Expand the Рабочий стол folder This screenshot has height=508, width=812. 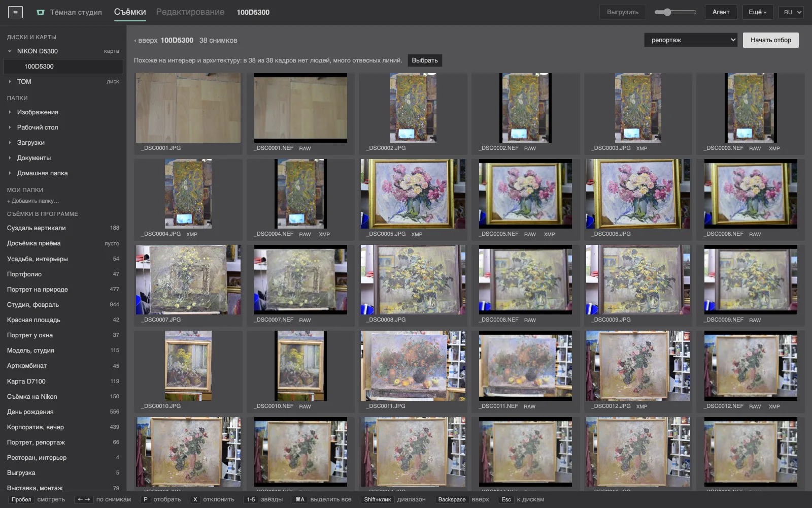[10, 128]
